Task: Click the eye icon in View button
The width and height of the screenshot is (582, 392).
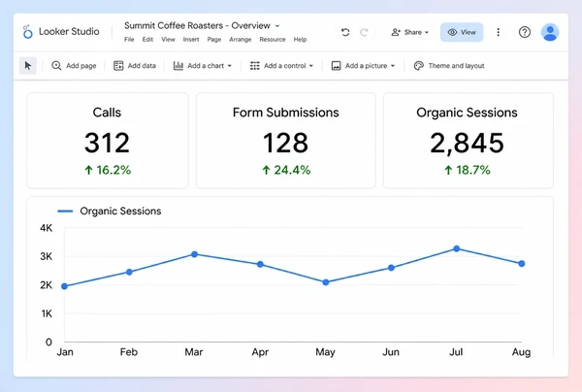Action: tap(452, 32)
